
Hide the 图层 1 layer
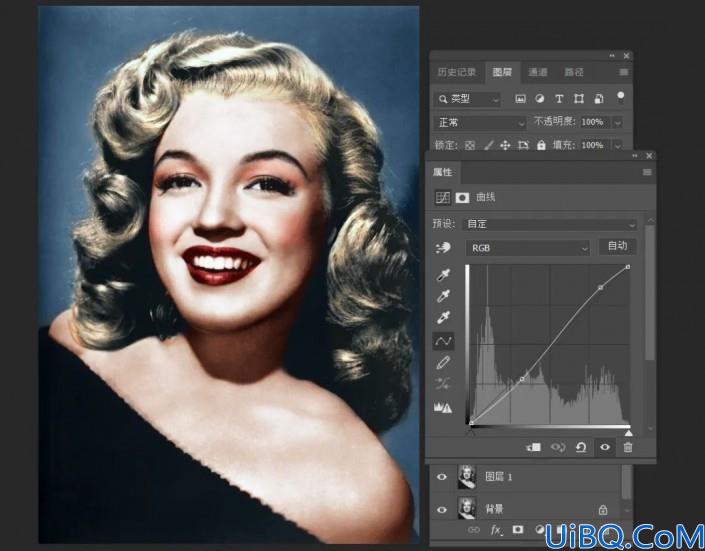point(442,477)
